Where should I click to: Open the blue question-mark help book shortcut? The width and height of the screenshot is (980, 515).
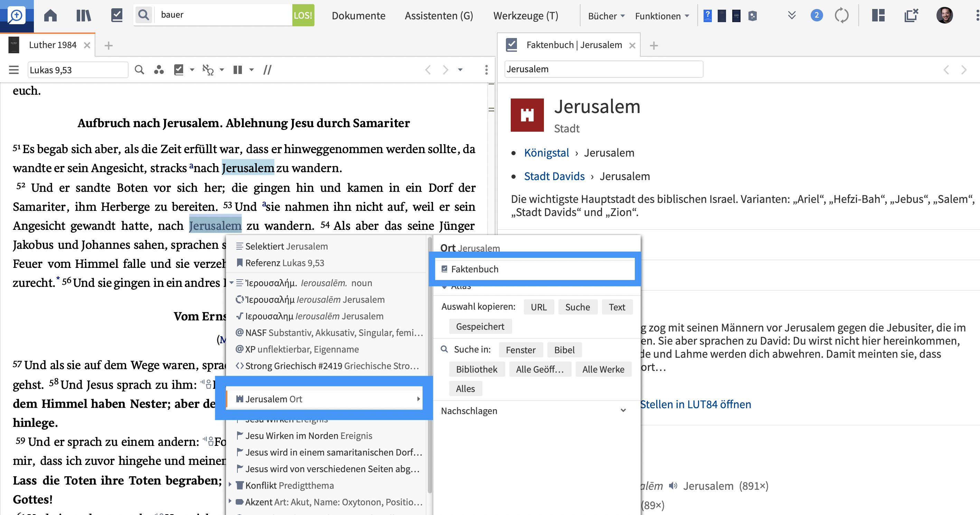click(x=707, y=16)
